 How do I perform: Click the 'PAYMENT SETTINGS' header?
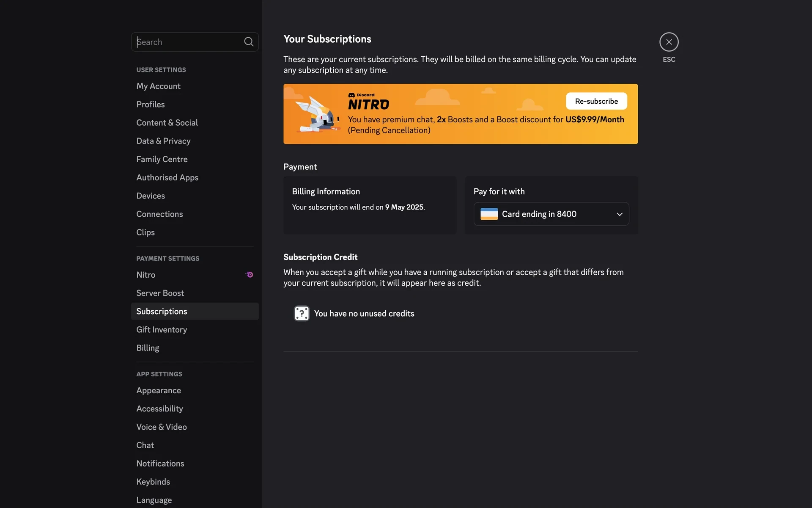point(167,259)
